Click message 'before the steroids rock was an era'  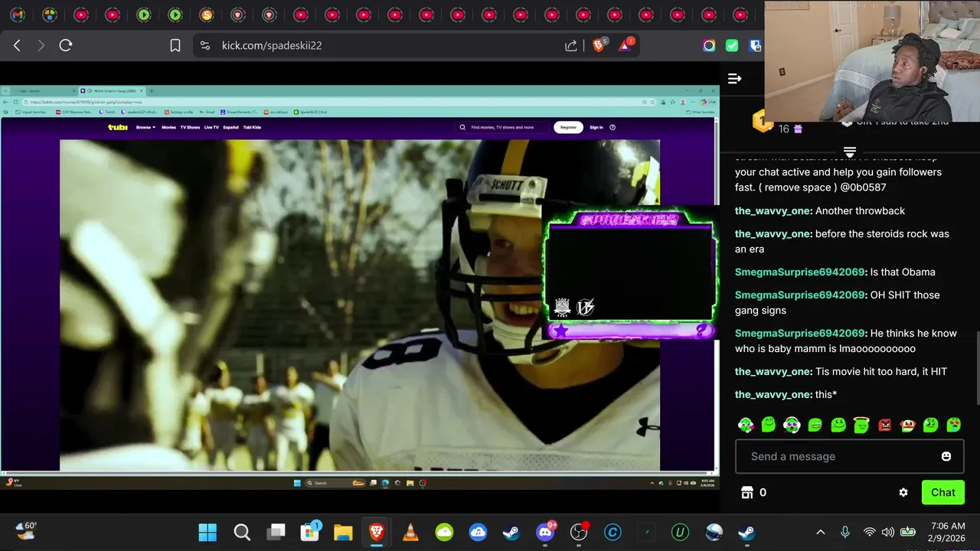pyautogui.click(x=842, y=241)
